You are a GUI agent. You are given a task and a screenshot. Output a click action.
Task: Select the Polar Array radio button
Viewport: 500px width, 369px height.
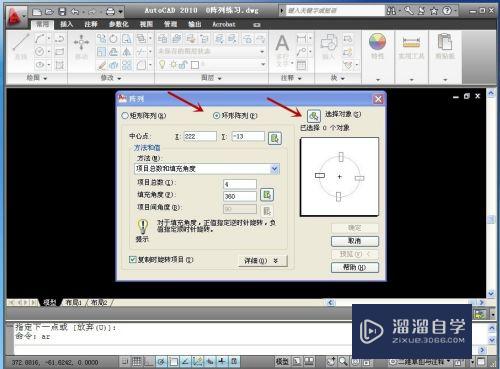coord(216,116)
